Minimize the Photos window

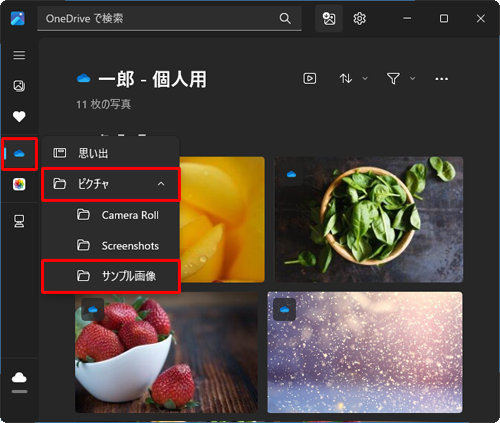click(x=407, y=18)
